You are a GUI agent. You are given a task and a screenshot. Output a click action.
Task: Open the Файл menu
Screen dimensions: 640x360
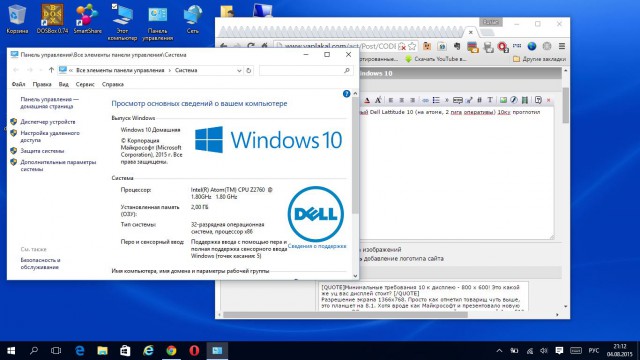[18, 84]
